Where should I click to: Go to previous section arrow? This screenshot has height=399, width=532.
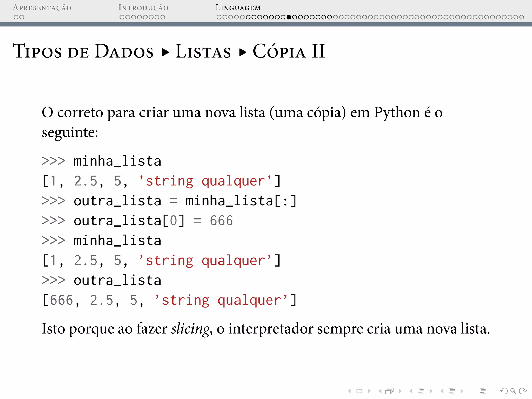tap(441, 391)
